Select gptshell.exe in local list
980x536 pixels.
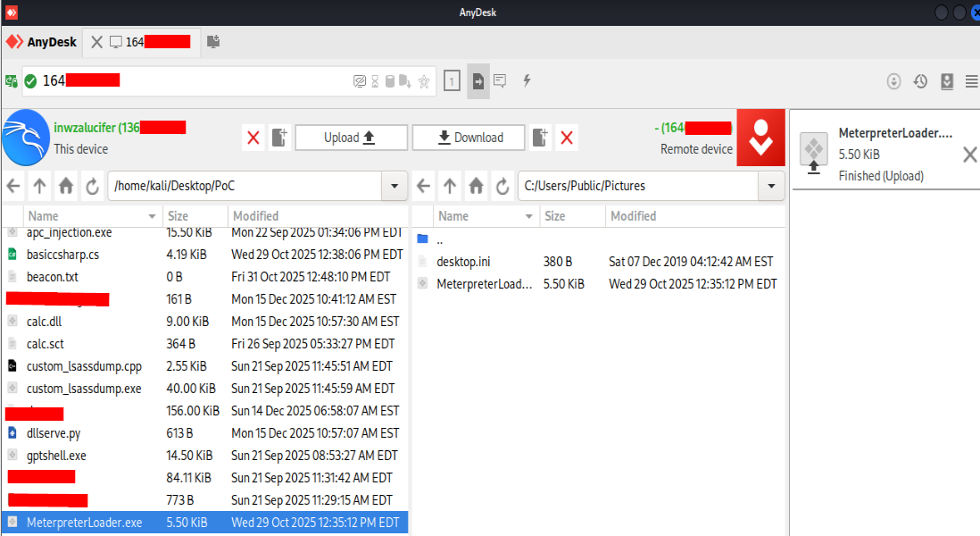[204, 456]
